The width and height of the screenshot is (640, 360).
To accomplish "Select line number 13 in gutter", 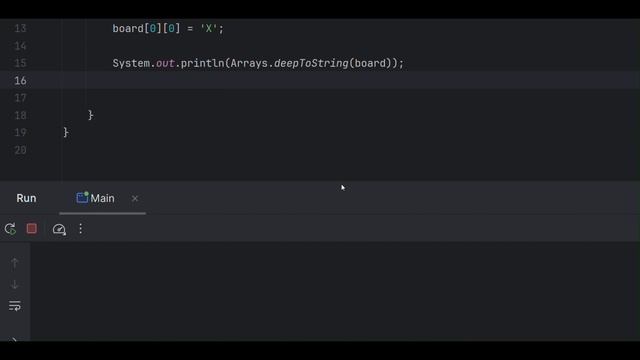I will pos(20,29).
